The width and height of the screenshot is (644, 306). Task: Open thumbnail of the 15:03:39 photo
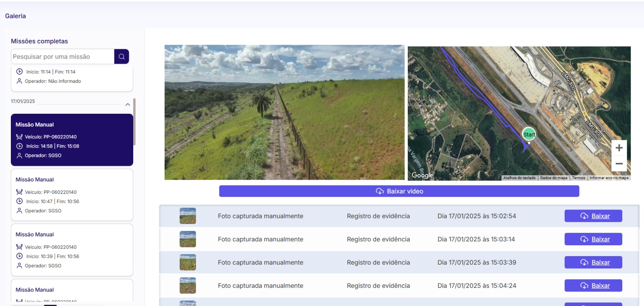pyautogui.click(x=188, y=263)
